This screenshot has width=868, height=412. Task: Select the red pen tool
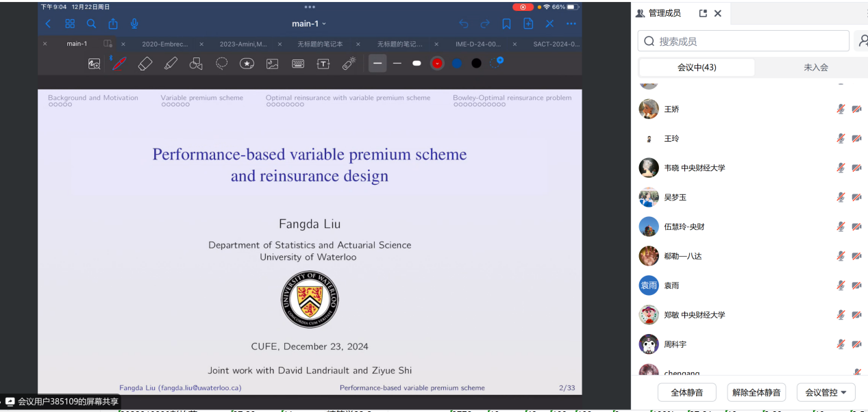tap(119, 64)
